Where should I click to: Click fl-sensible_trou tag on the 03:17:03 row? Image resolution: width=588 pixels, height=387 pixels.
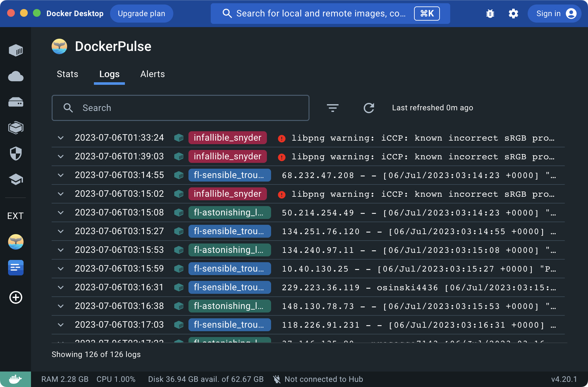tap(229, 325)
